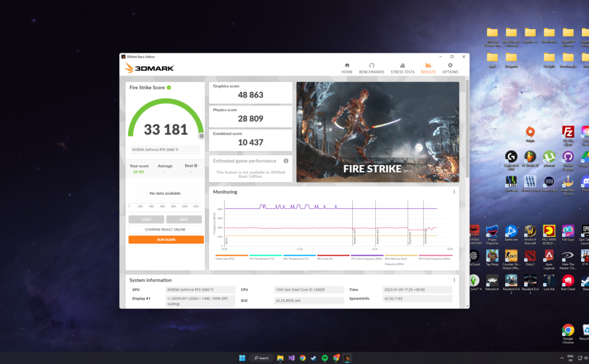The image size is (589, 364).
Task: Expand the system tray hidden icons chevron
Action: pos(562,358)
